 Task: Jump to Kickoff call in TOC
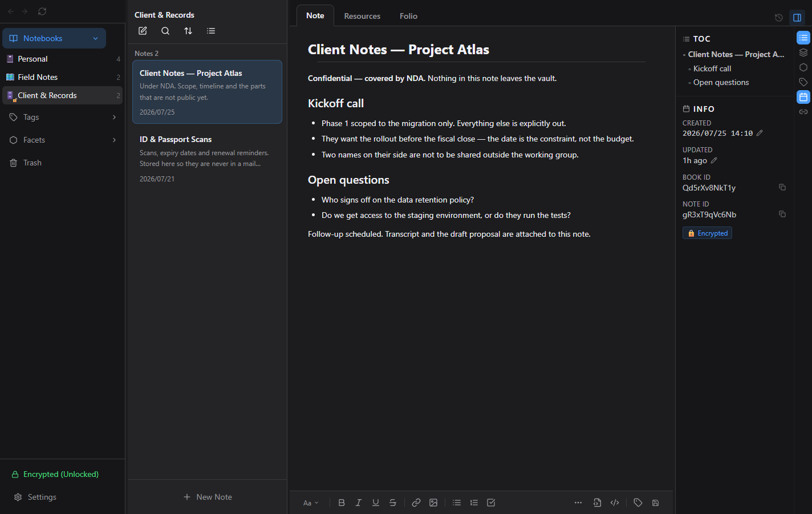712,68
